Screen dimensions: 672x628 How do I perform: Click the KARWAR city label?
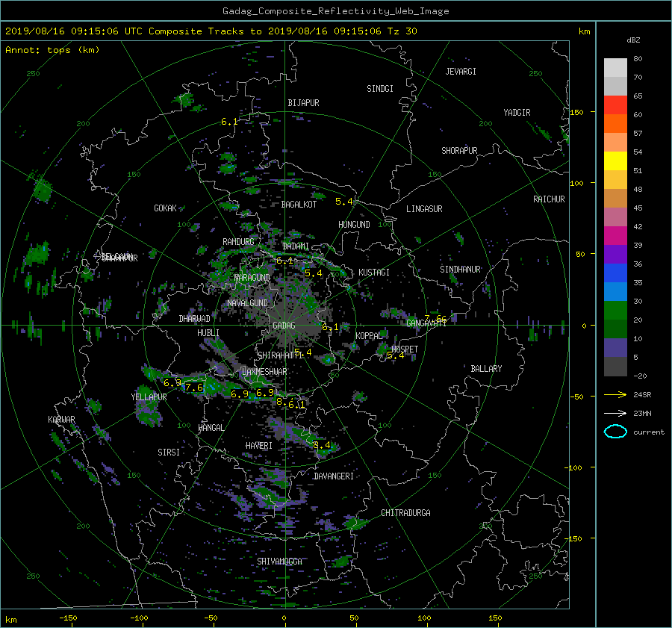pyautogui.click(x=61, y=420)
